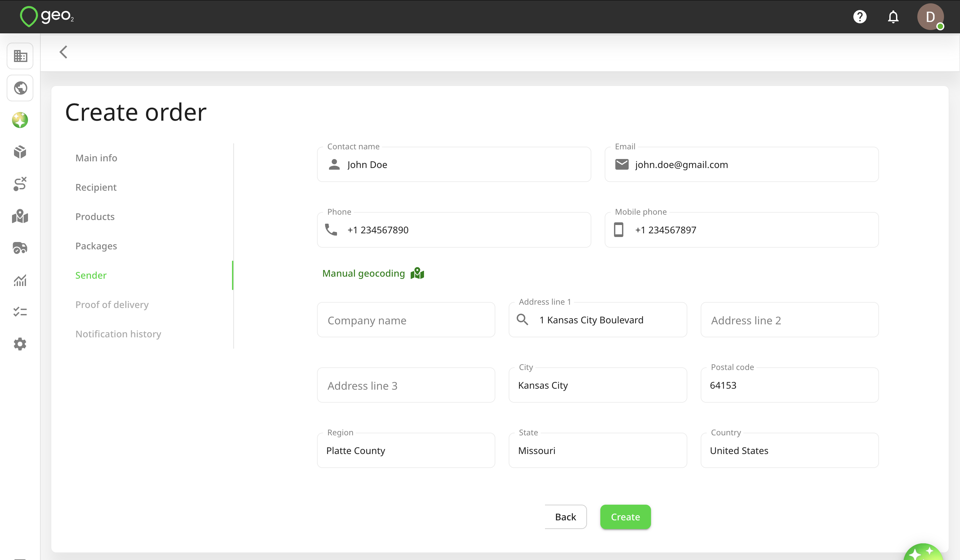This screenshot has height=560, width=960.
Task: Focus the Email field
Action: (x=741, y=165)
